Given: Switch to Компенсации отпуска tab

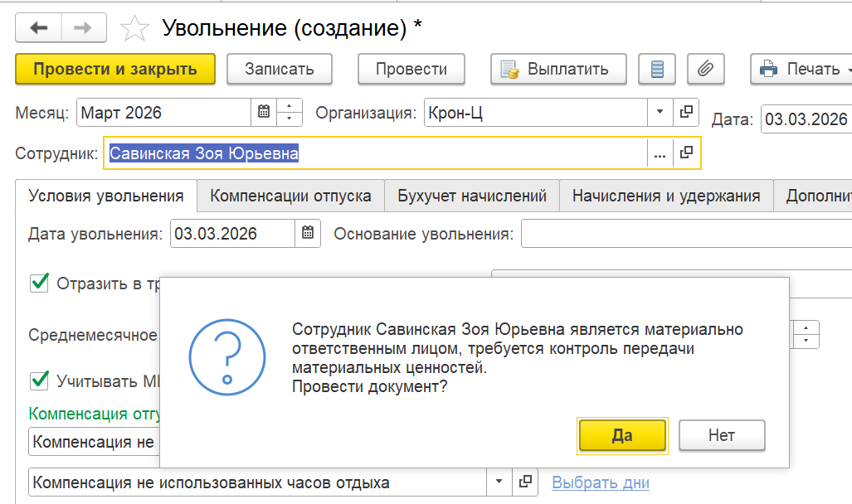Looking at the screenshot, I should (x=290, y=196).
